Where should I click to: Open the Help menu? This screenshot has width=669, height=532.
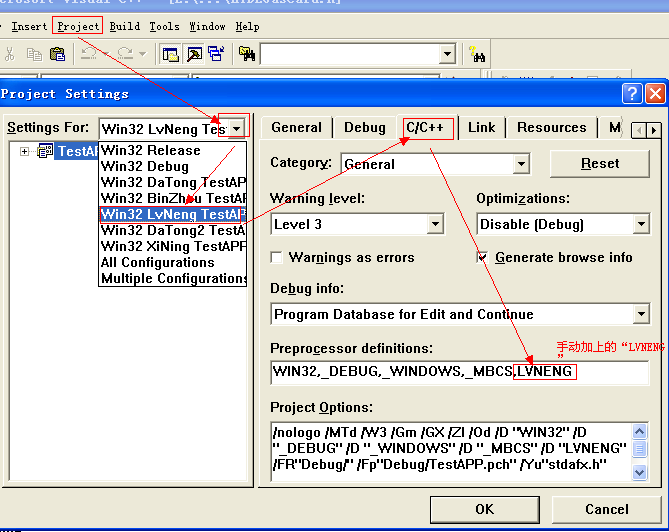(x=247, y=26)
